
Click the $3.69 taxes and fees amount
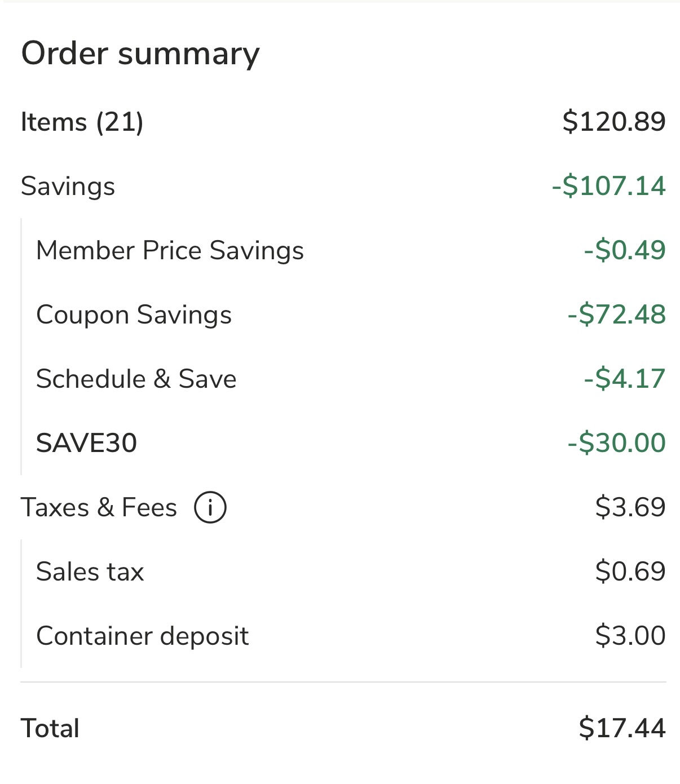[630, 507]
